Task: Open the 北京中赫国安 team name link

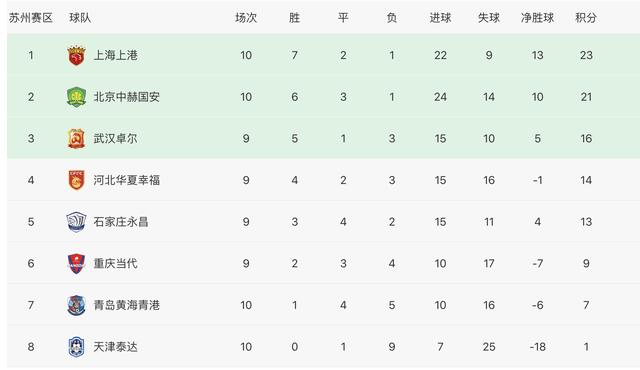Action: 127,97
